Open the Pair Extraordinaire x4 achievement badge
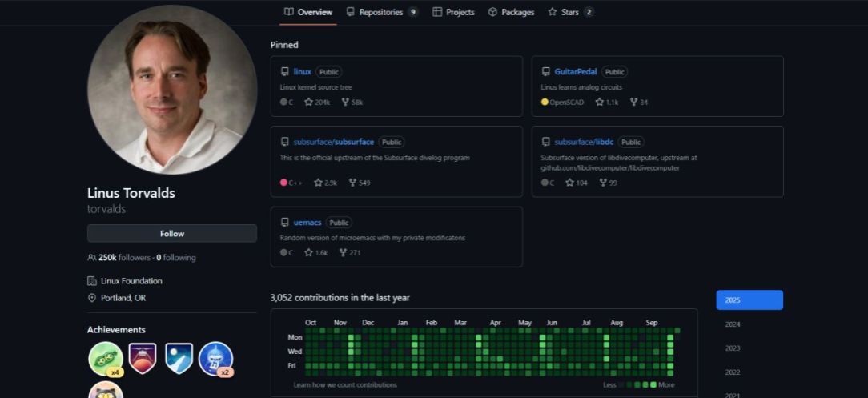The width and height of the screenshot is (868, 398). click(106, 360)
